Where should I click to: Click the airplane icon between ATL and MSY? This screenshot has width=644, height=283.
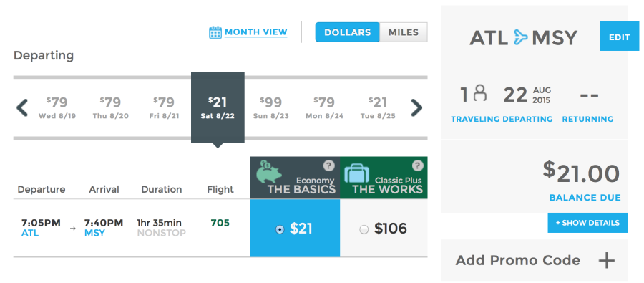[x=520, y=38]
